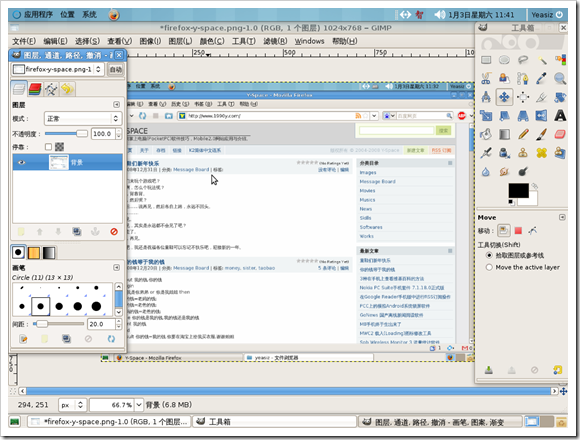Set Move tool to affect selection
The image size is (580, 440).
[518, 231]
